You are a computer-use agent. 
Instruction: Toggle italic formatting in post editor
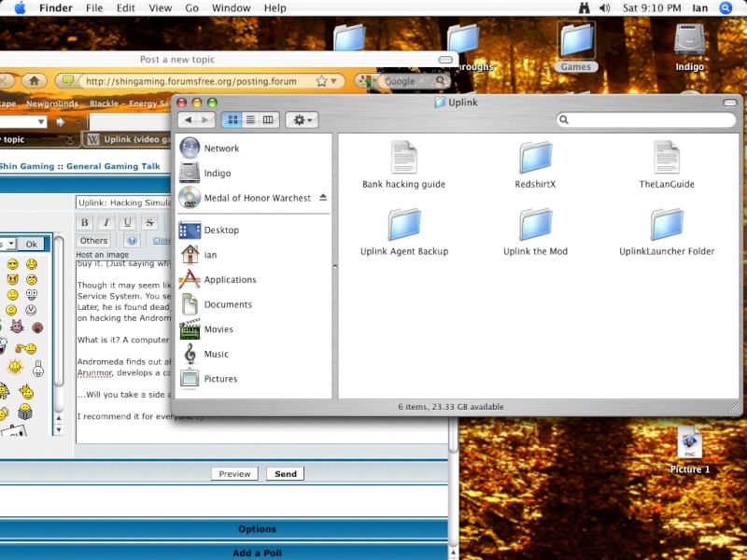(106, 222)
